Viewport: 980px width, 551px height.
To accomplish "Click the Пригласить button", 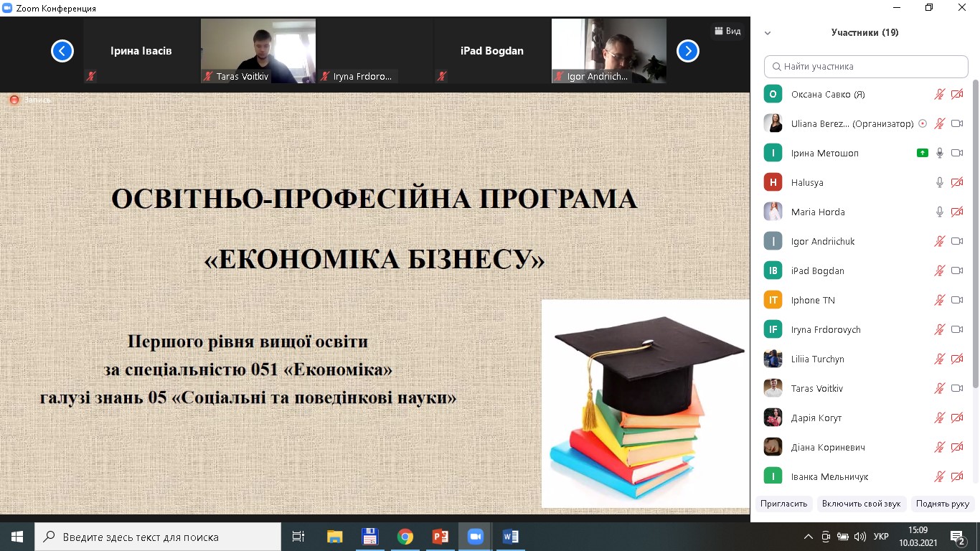I will (784, 504).
